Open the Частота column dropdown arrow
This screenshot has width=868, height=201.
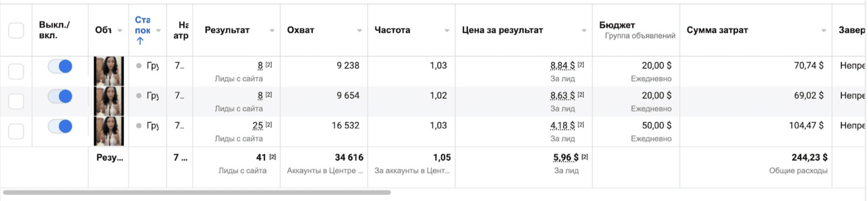(447, 30)
